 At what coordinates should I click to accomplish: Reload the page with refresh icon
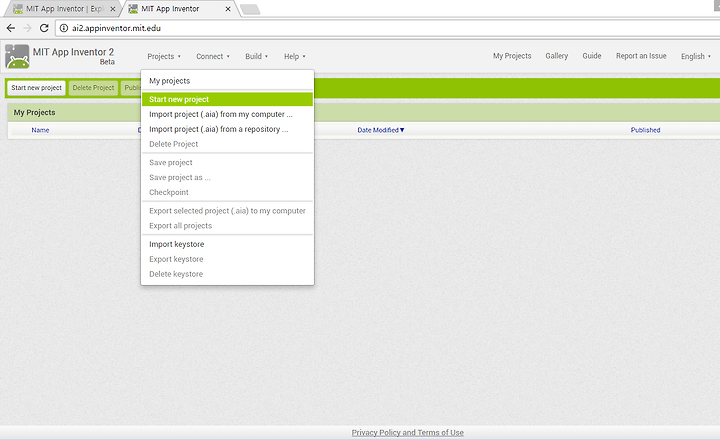point(44,28)
